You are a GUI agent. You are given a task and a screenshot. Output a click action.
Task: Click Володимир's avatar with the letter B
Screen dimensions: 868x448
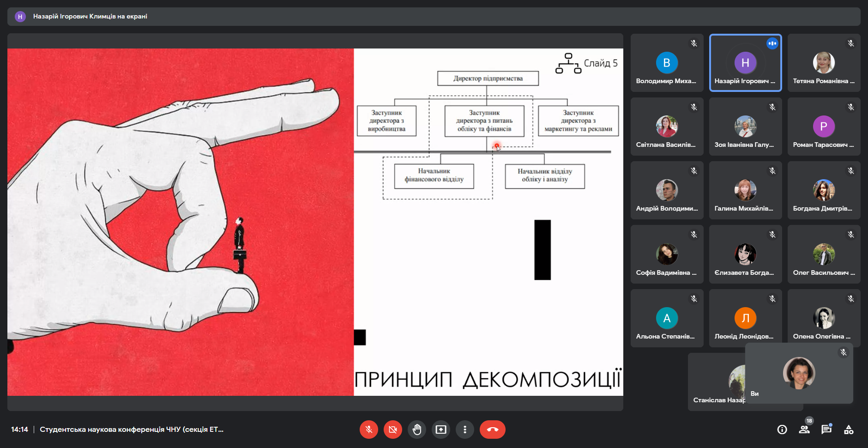[667, 63]
